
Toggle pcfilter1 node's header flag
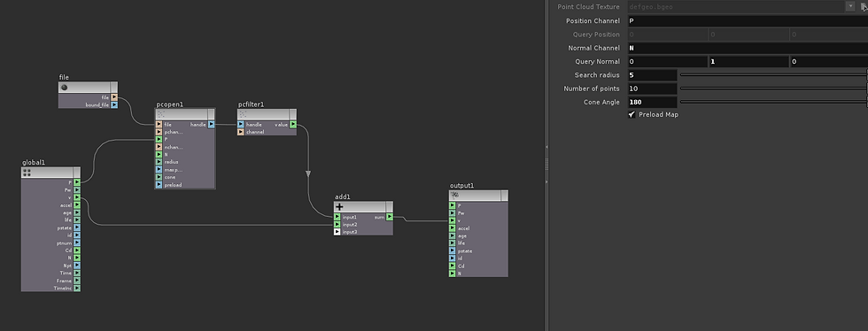[x=293, y=114]
